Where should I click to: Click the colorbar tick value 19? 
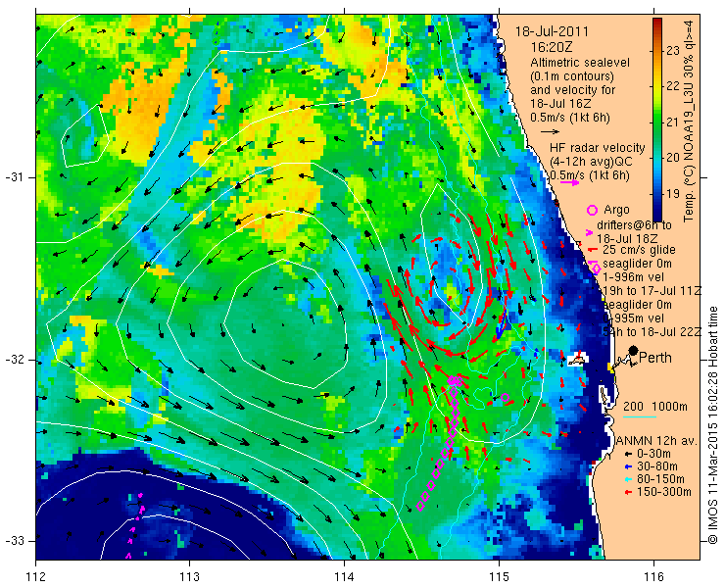coord(674,193)
